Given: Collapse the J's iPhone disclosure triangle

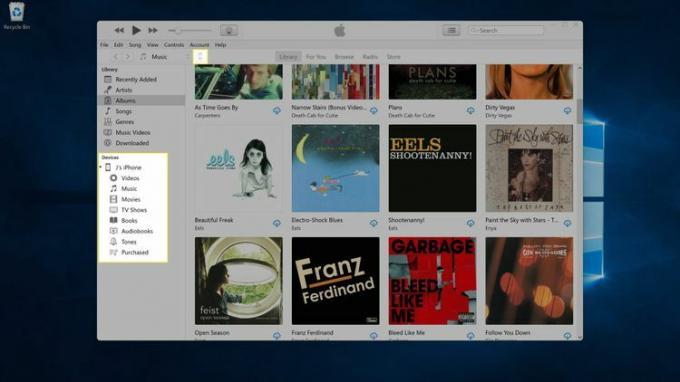Looking at the screenshot, I should click(x=101, y=167).
